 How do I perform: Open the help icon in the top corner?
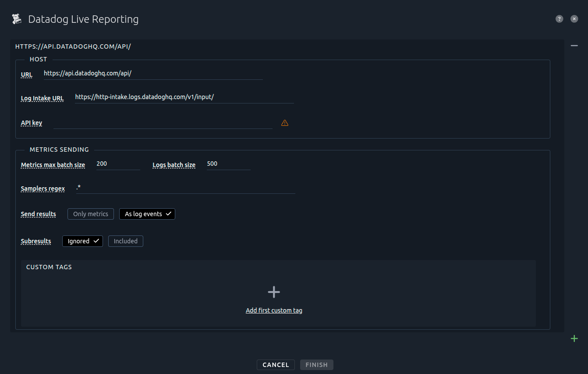click(x=559, y=18)
